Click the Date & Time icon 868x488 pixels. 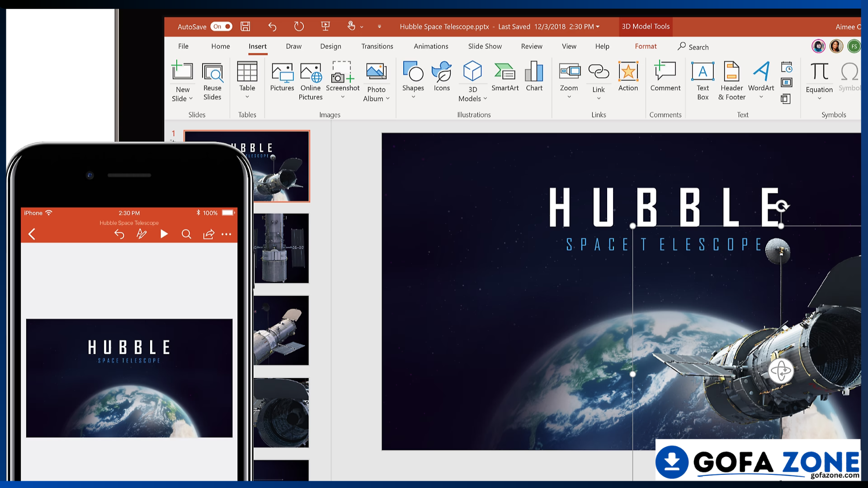click(x=787, y=67)
